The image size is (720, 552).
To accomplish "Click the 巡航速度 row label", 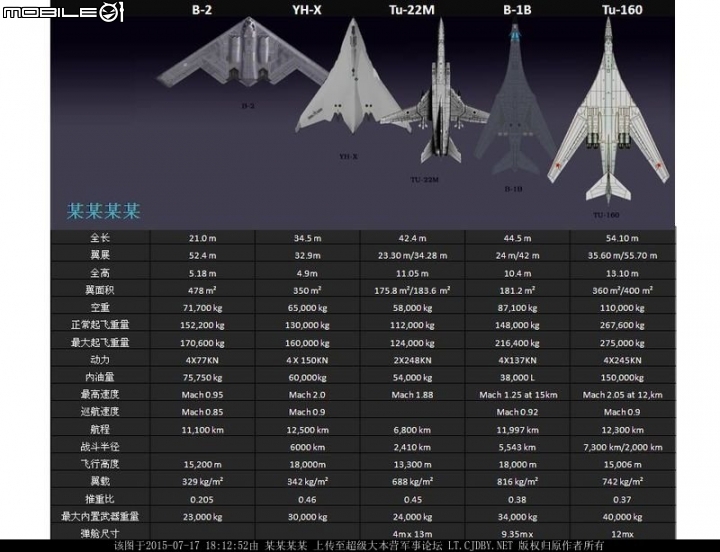I will [100, 411].
